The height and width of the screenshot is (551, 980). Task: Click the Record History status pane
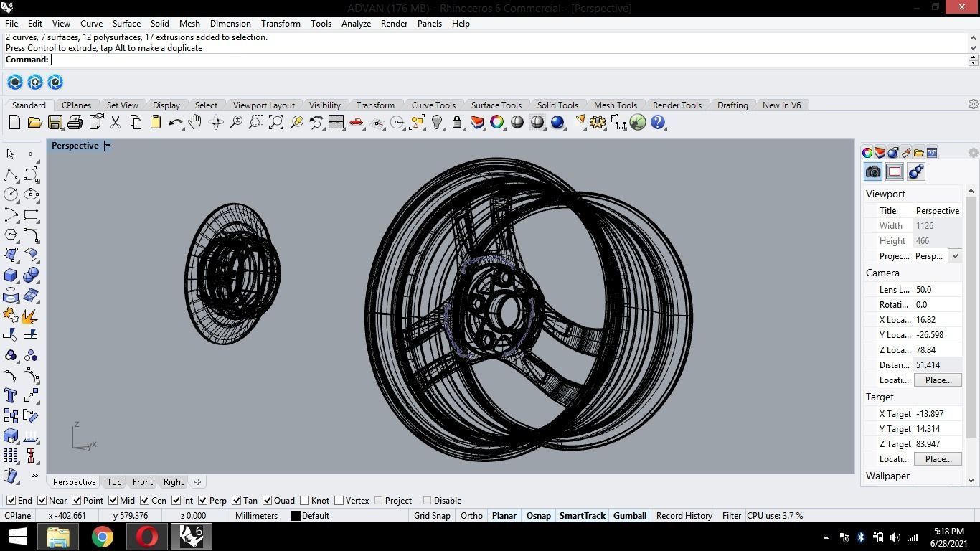(684, 516)
